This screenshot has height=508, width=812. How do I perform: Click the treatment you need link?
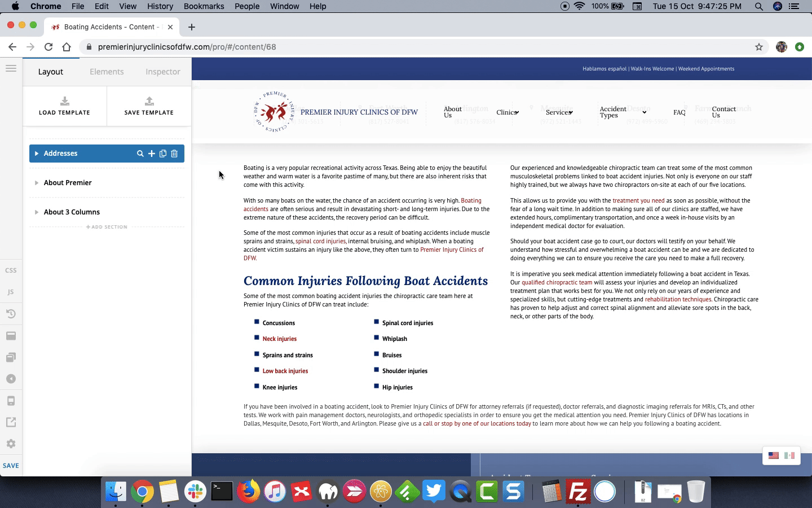click(638, 200)
